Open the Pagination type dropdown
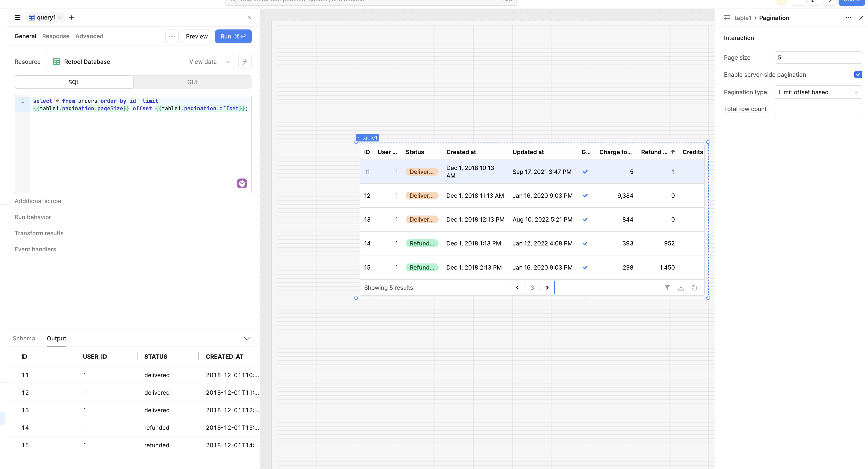The height and width of the screenshot is (469, 868). coord(818,92)
